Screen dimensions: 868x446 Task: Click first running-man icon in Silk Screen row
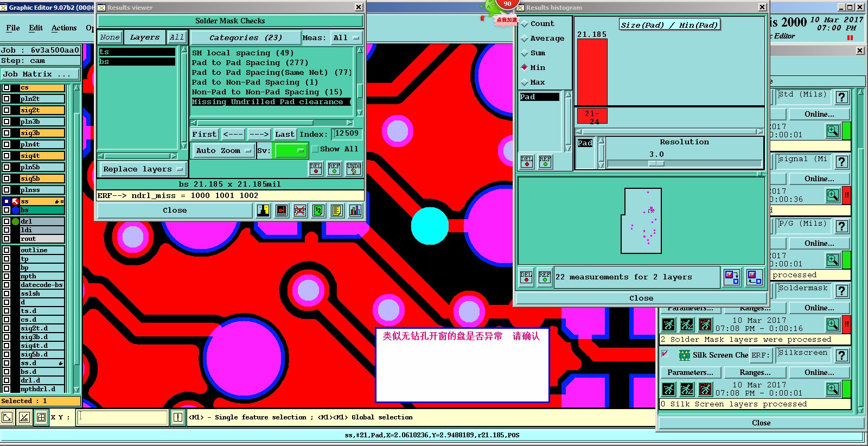(x=668, y=389)
